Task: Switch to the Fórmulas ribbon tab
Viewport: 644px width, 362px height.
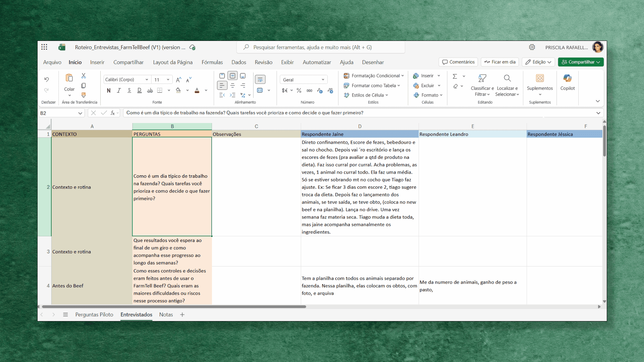Action: click(212, 62)
